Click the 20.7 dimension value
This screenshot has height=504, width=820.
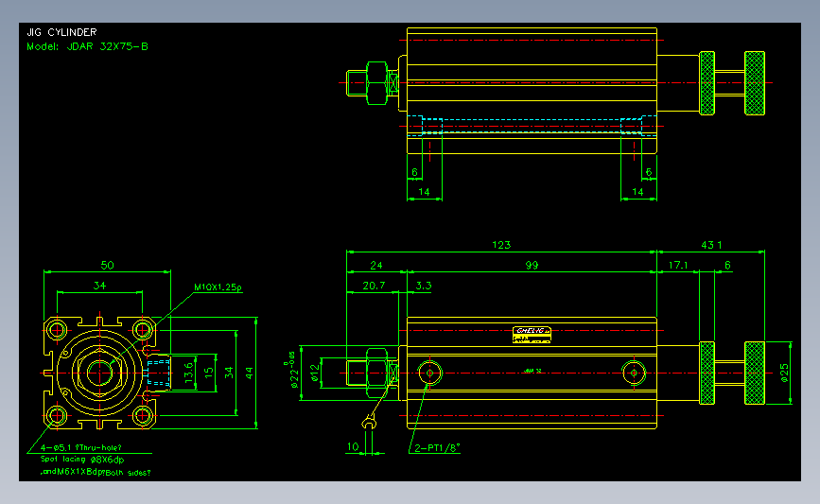tap(374, 286)
